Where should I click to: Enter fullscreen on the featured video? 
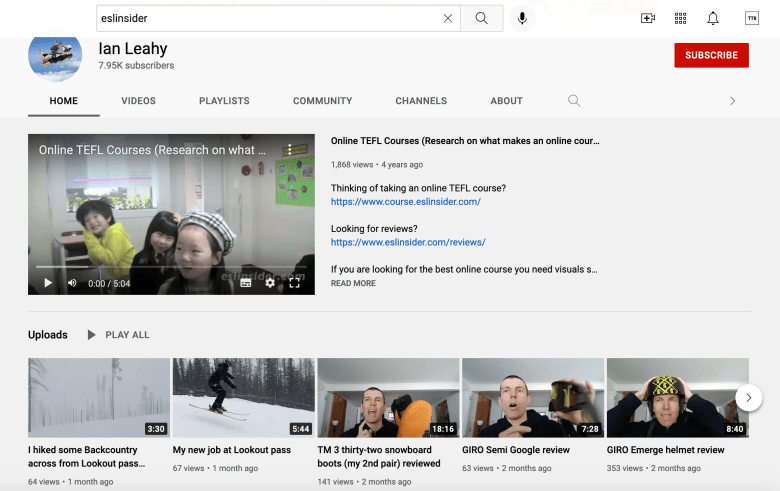[x=295, y=283]
